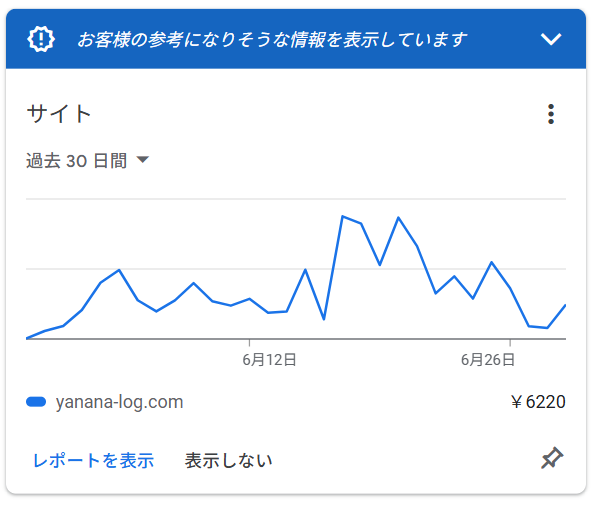596x507 pixels.
Task: Click the highest peak of the chart line
Action: pos(342,216)
